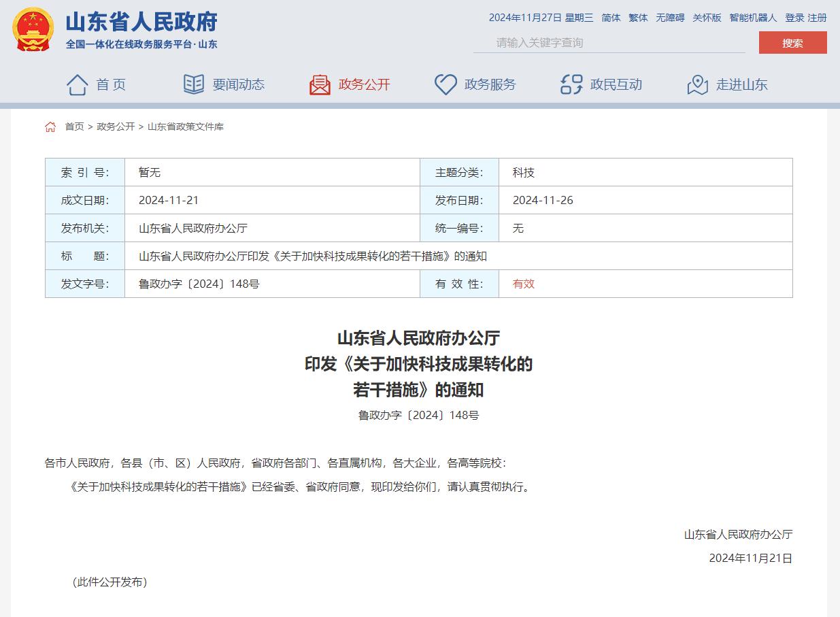This screenshot has height=617, width=840.
Task: Click the 发布机关 value 山东省人民政府办公厅
Action: (x=193, y=229)
